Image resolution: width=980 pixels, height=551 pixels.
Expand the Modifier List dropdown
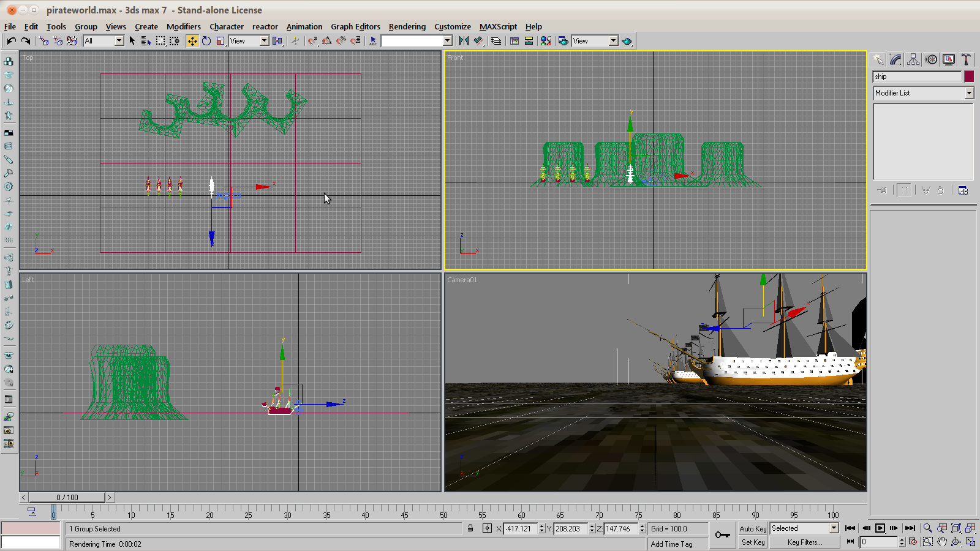969,93
